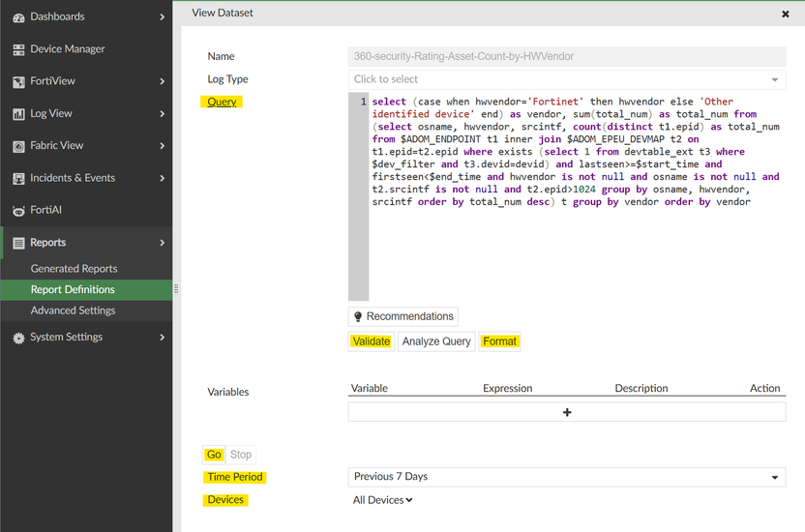Click the Incidents & Events icon
Screen dimensions: 805x532
tap(18, 179)
